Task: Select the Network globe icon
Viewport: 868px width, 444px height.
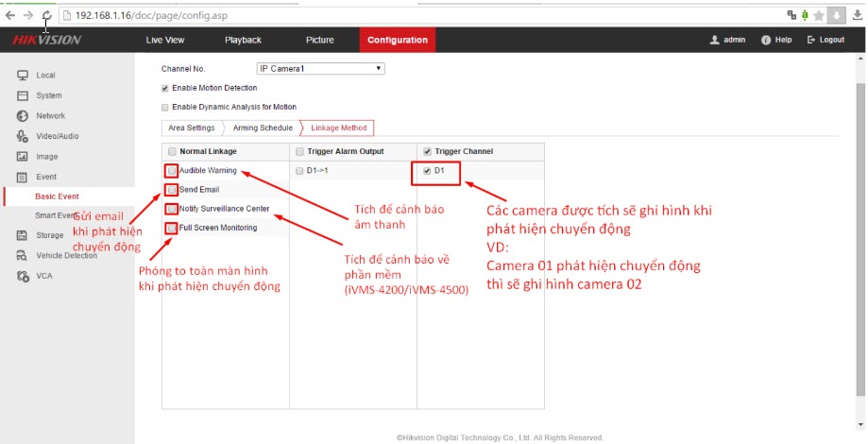Action: (22, 115)
